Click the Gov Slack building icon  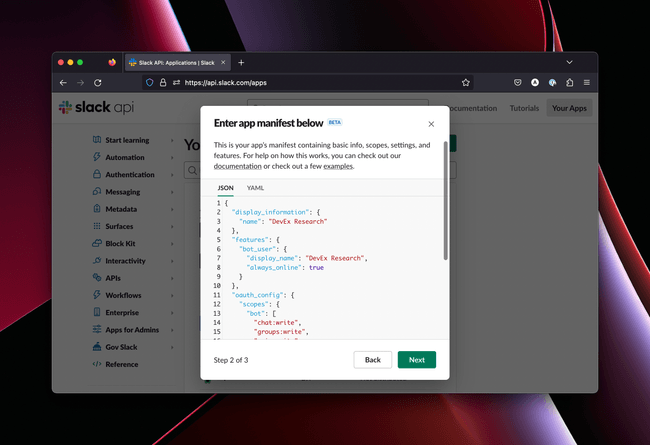[x=97, y=346]
